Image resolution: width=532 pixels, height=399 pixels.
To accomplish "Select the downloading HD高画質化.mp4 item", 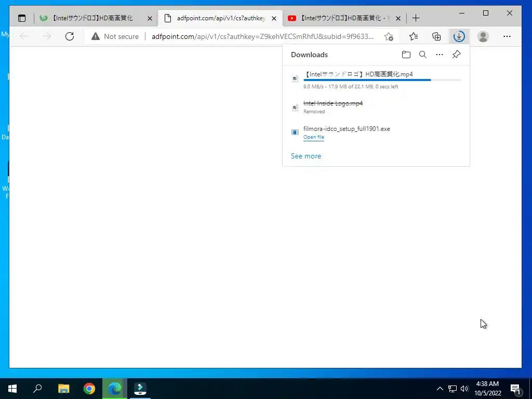I will pos(376,80).
